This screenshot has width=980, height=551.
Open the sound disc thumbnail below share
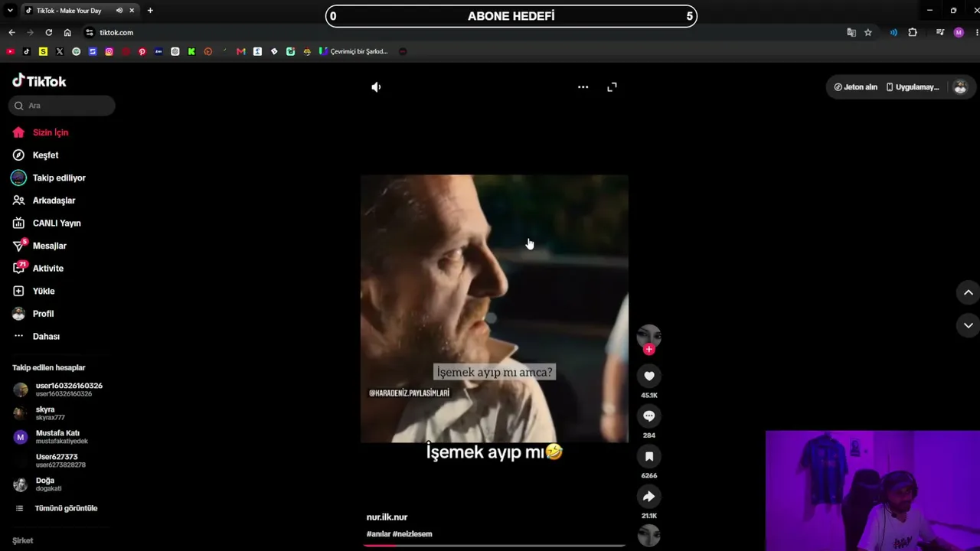click(648, 536)
